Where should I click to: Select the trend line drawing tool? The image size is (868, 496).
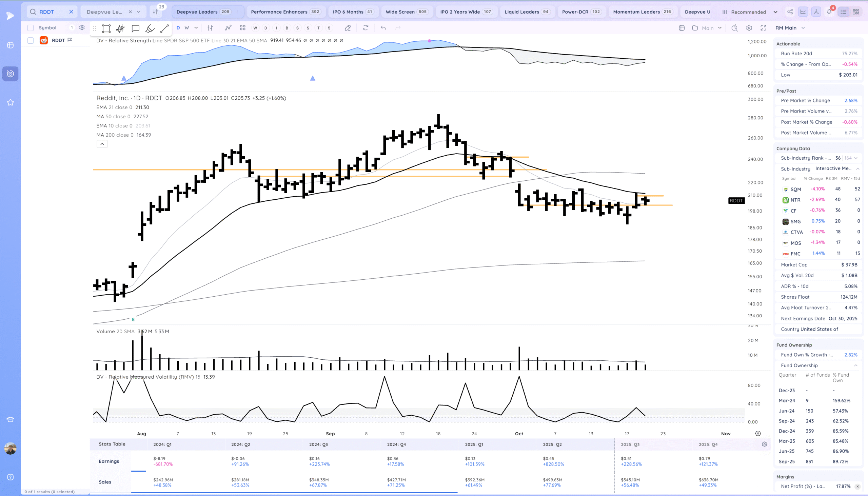click(x=164, y=28)
